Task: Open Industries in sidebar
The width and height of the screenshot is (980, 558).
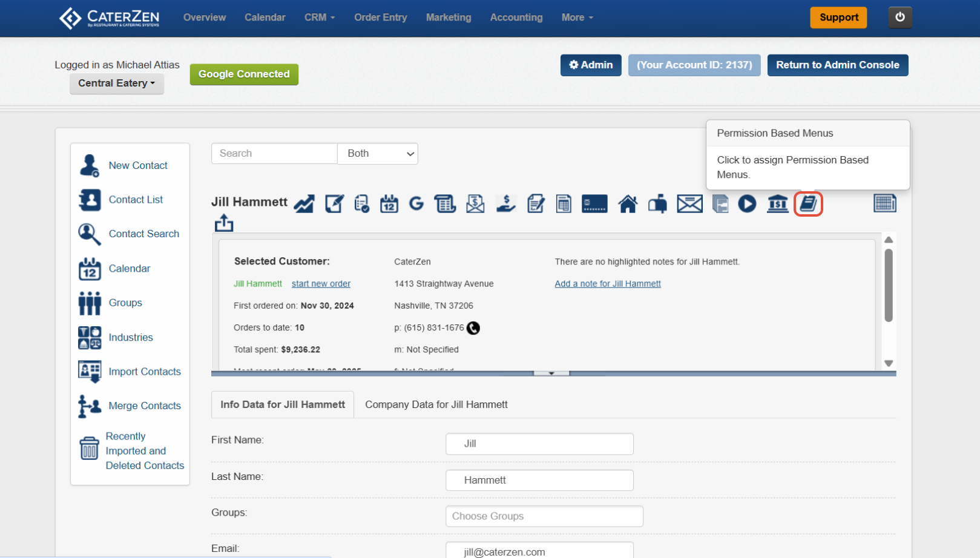Action: tap(131, 337)
